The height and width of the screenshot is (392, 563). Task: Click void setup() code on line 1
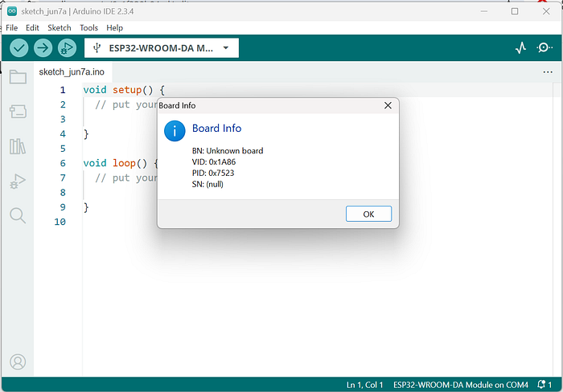tap(124, 90)
